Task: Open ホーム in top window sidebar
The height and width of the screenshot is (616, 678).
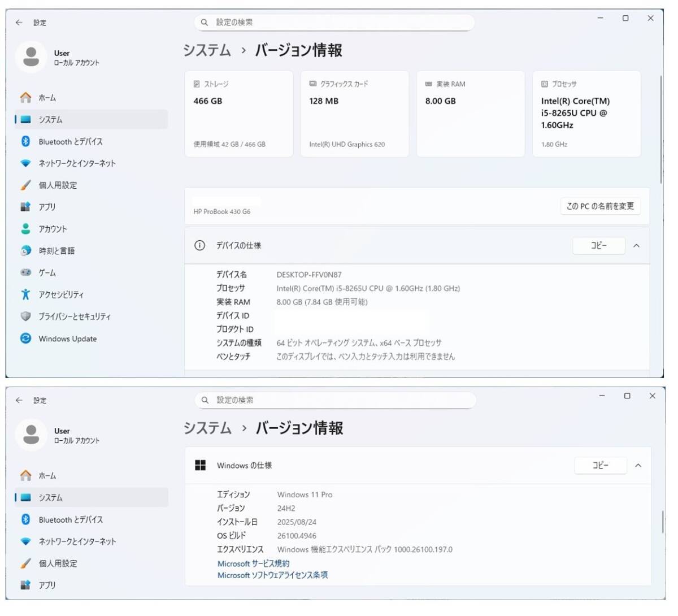Action: (x=92, y=98)
